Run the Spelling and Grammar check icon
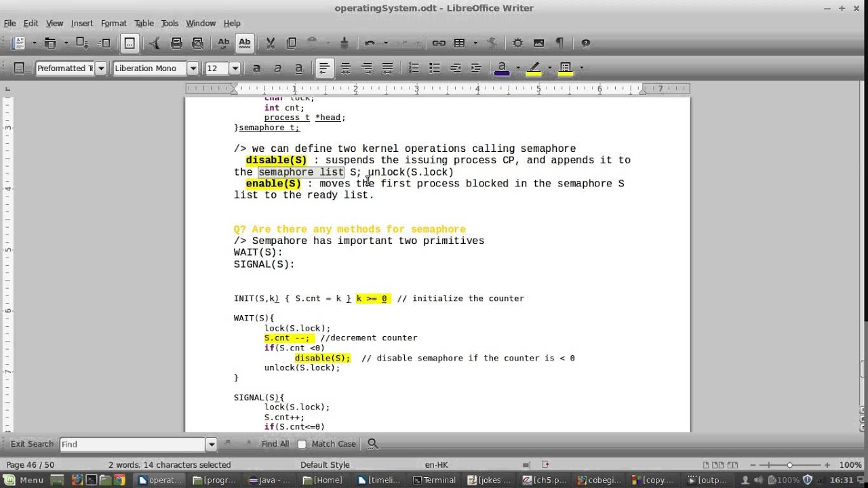868x488 pixels. [x=224, y=43]
